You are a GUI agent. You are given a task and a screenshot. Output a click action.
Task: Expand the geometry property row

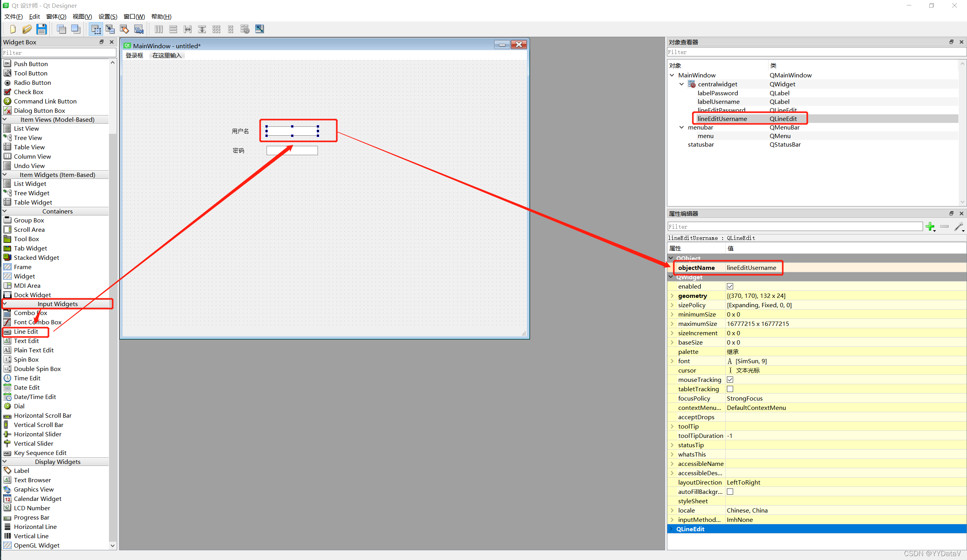[x=672, y=296]
